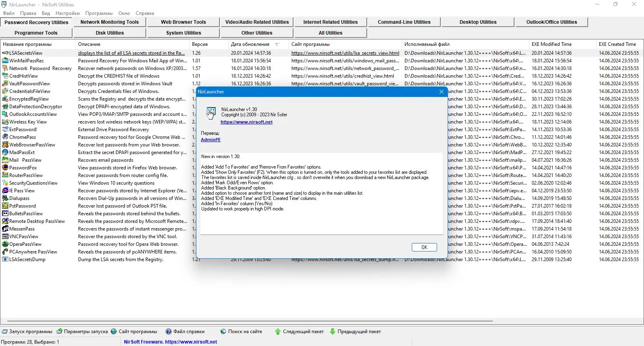The image size is (644, 346).
Task: Click Поиск на сайте toolbar item
Action: click(241, 332)
